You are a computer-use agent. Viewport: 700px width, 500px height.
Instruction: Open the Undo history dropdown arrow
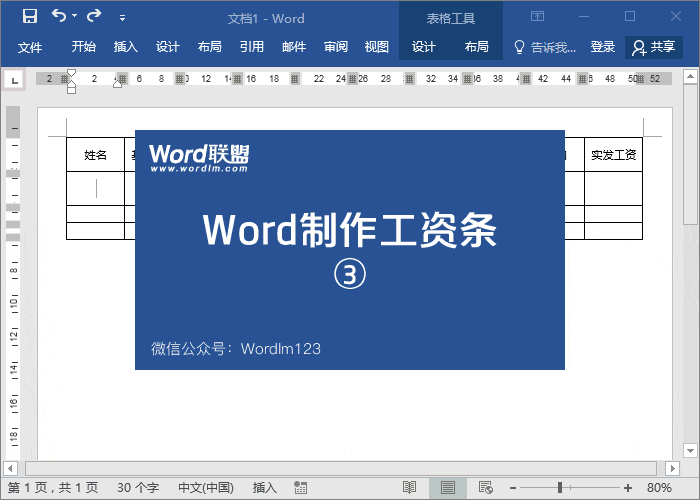[x=75, y=16]
